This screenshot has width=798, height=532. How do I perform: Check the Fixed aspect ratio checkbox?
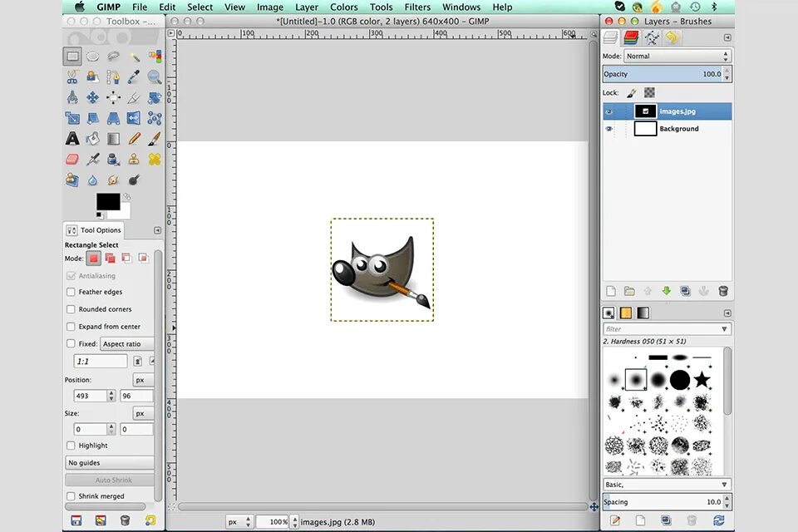[71, 344]
